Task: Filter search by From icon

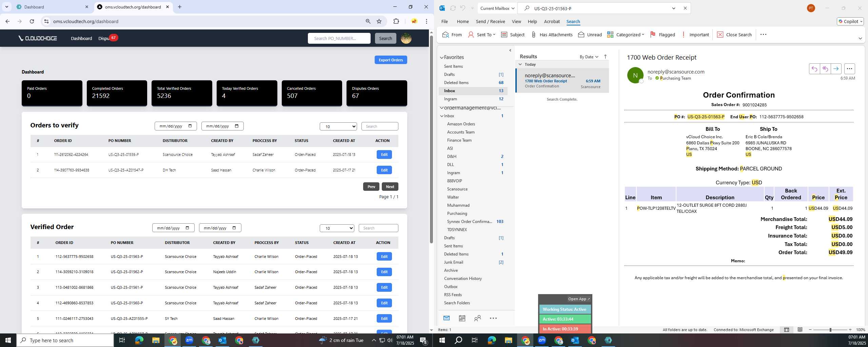Action: click(x=452, y=35)
